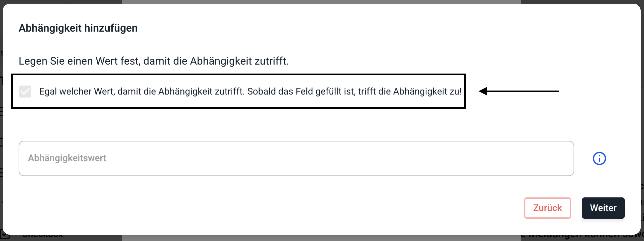Viewport: 644px width, 241px height.
Task: Select the red-outlined Zurück button
Action: click(547, 208)
